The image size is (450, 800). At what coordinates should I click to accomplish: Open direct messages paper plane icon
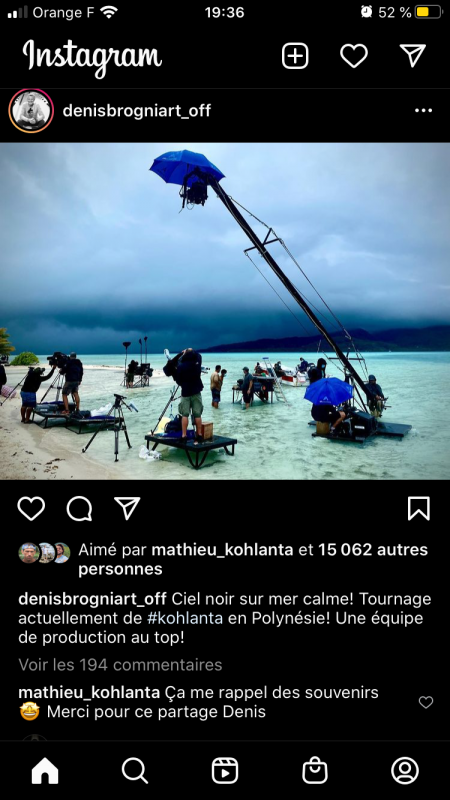pos(412,55)
